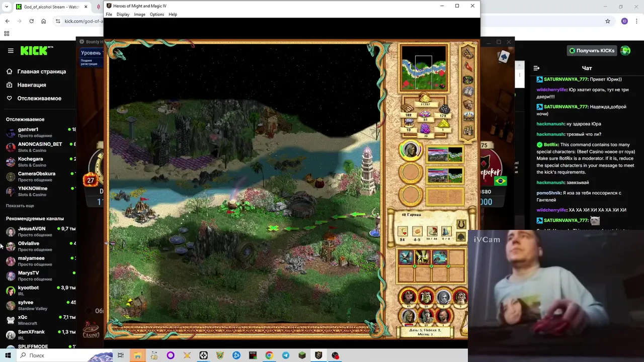Open the Help menu
Viewport: 644px width, 362px height.
(173, 15)
